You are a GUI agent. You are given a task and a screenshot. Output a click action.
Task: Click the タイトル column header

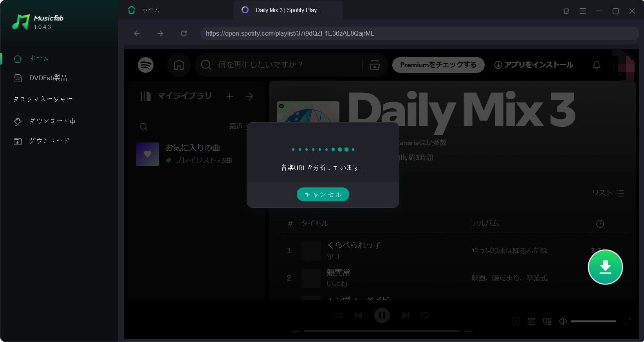314,223
